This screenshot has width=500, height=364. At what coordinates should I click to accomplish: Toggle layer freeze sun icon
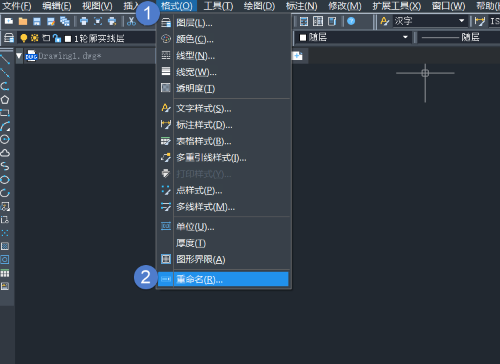35,38
